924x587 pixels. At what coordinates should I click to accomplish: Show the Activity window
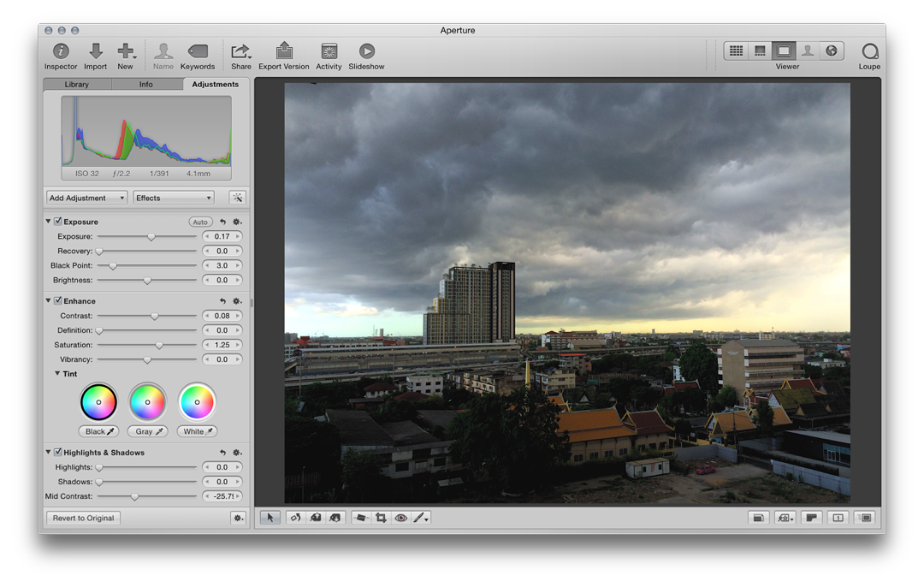[329, 56]
